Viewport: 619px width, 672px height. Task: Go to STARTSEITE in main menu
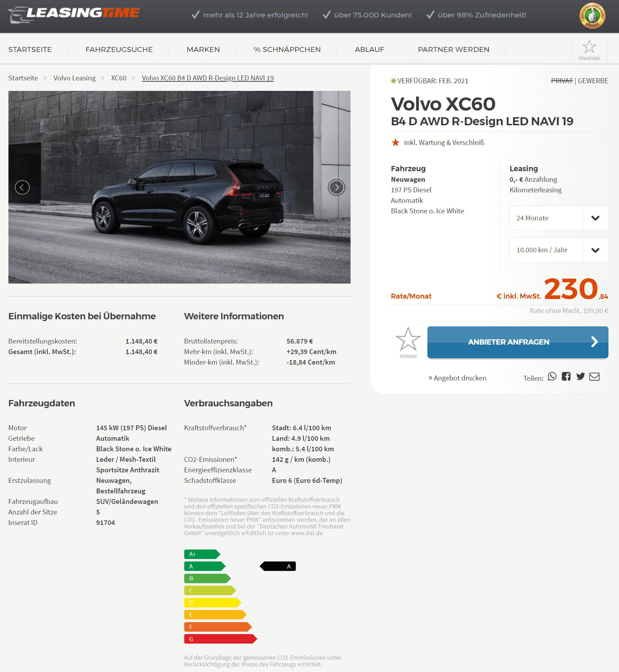(30, 49)
